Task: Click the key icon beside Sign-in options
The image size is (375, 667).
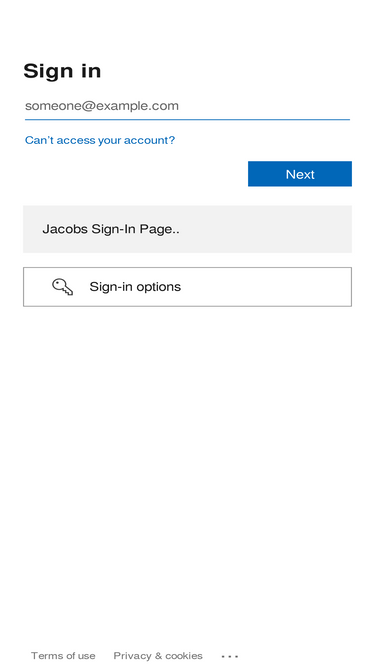Action: (x=62, y=287)
